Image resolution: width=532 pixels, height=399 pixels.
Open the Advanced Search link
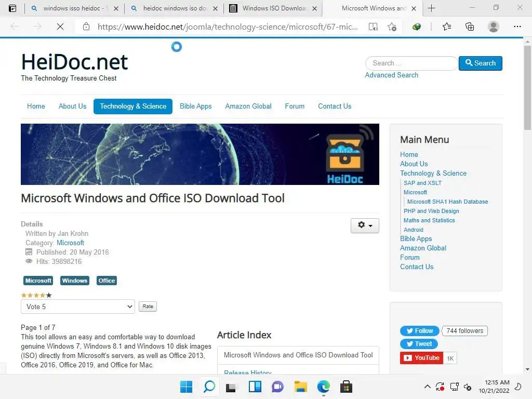392,75
